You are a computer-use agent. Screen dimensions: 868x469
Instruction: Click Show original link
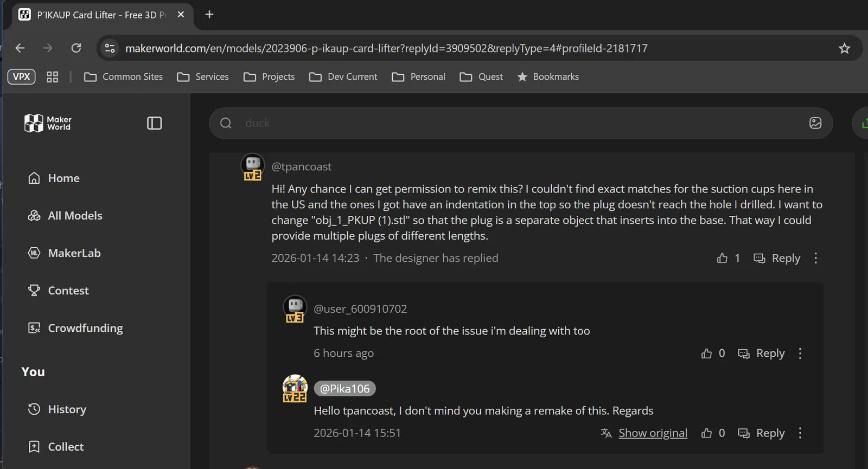653,433
